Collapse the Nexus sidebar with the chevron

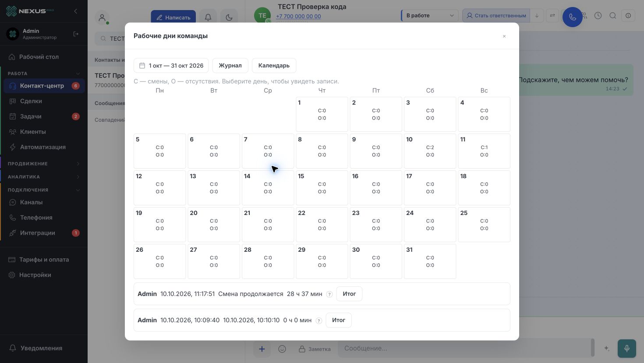coord(76,11)
